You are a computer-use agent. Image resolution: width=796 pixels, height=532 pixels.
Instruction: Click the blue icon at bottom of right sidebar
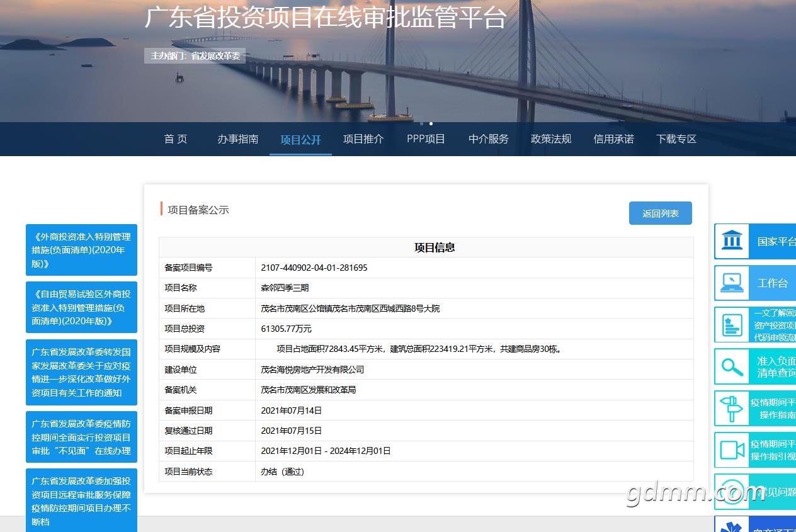click(x=732, y=526)
